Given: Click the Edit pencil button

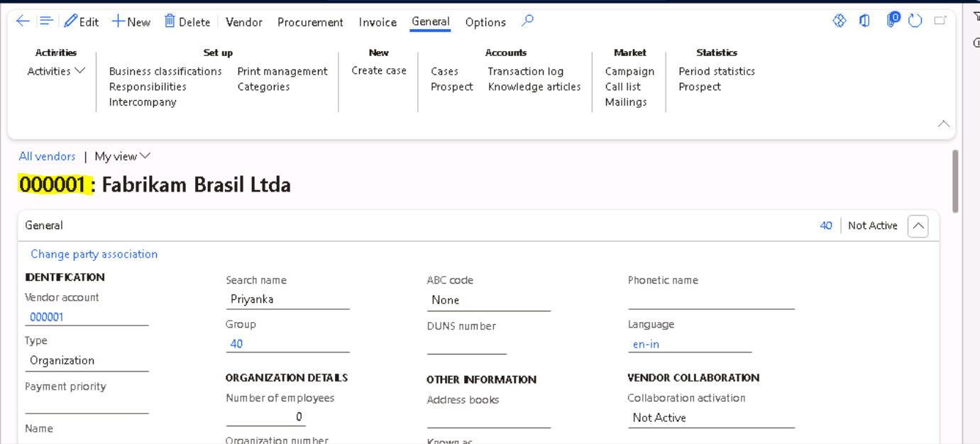Looking at the screenshot, I should click(x=81, y=22).
